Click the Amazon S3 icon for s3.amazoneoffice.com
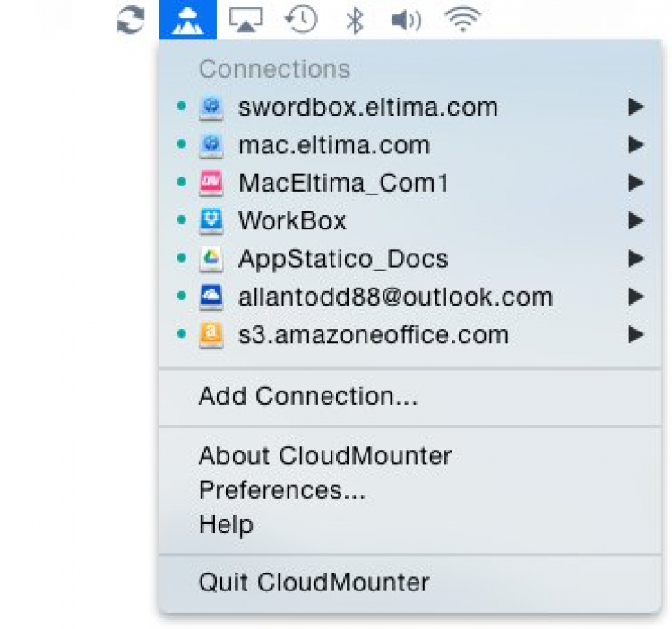The image size is (672, 629). point(211,334)
